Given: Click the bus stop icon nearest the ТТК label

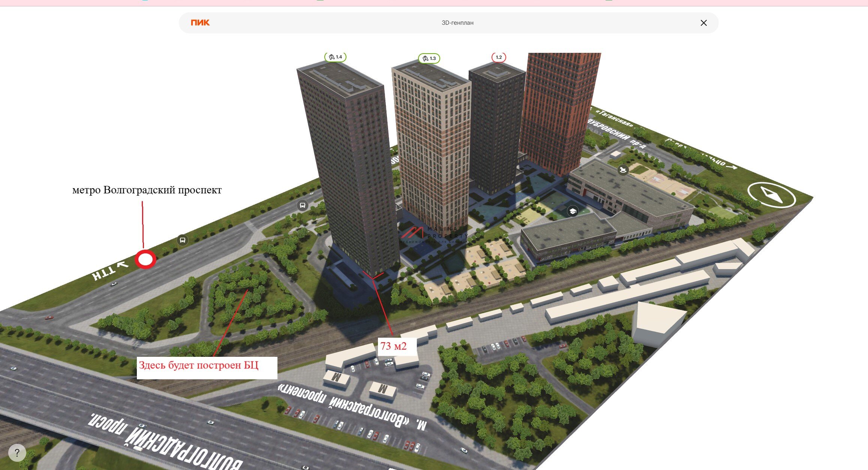Looking at the screenshot, I should (x=182, y=240).
